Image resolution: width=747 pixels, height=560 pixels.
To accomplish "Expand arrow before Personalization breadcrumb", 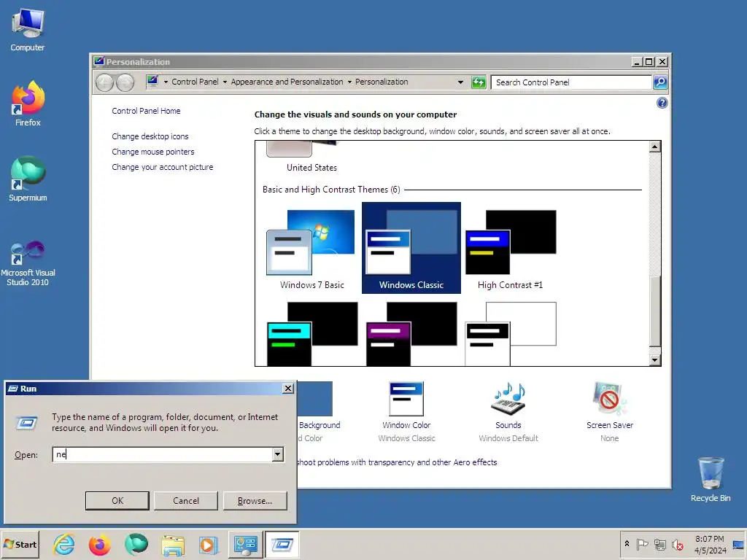I will click(x=349, y=82).
